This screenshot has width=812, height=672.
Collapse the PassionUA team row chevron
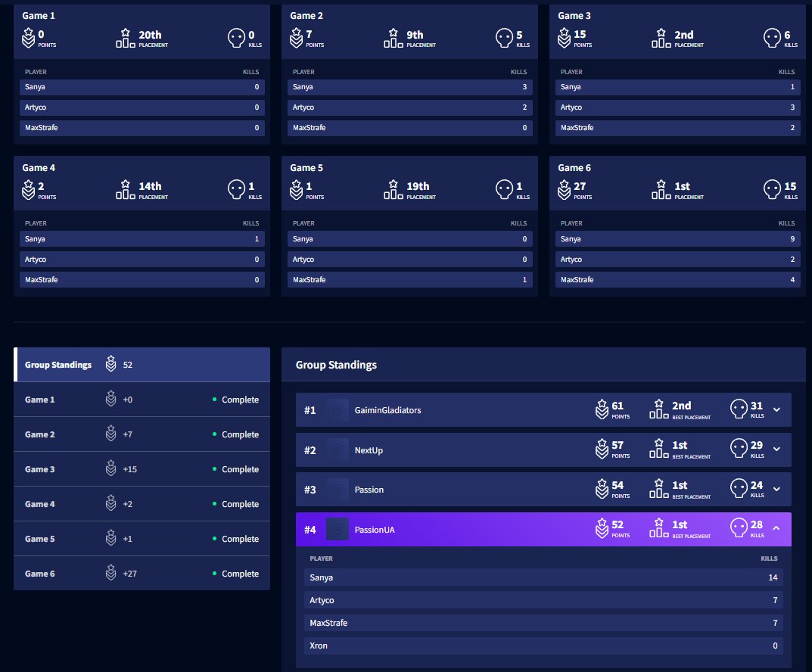776,528
